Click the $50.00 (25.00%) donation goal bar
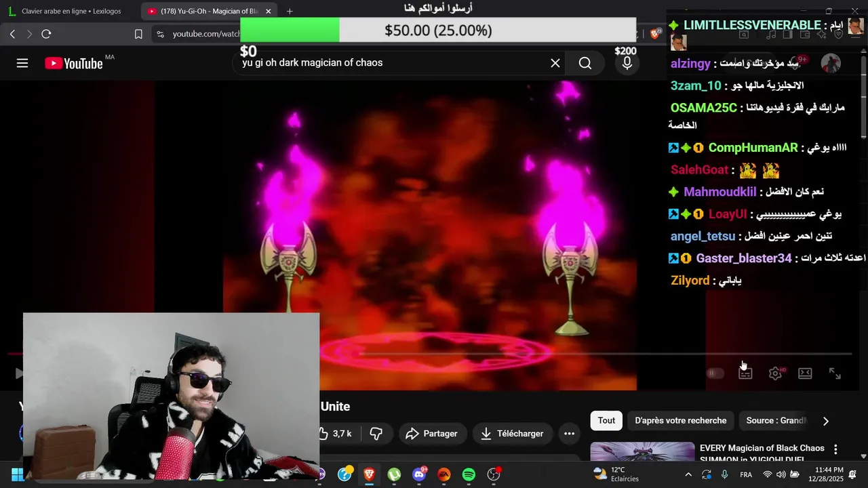The width and height of the screenshot is (868, 488). coord(438,30)
